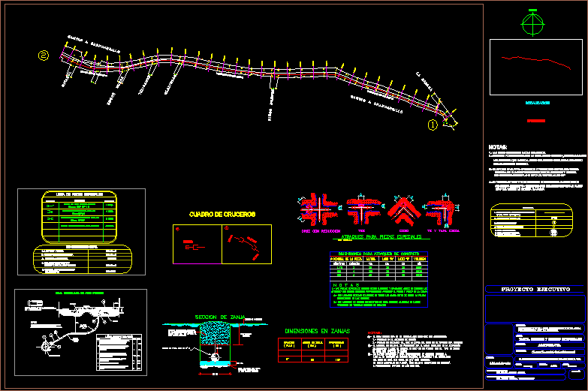Click the CUADRO DE CRUCEROS title

[x=222, y=214]
